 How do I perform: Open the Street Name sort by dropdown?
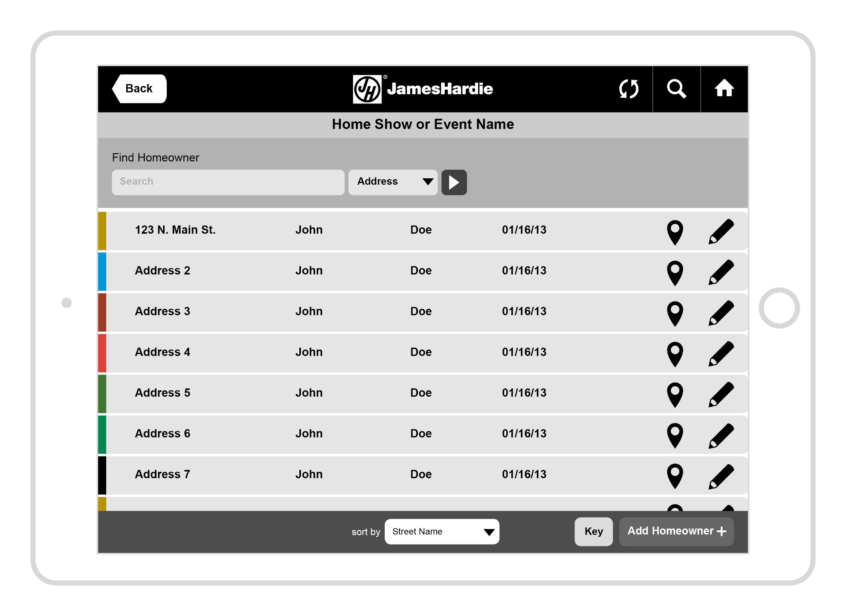[442, 531]
